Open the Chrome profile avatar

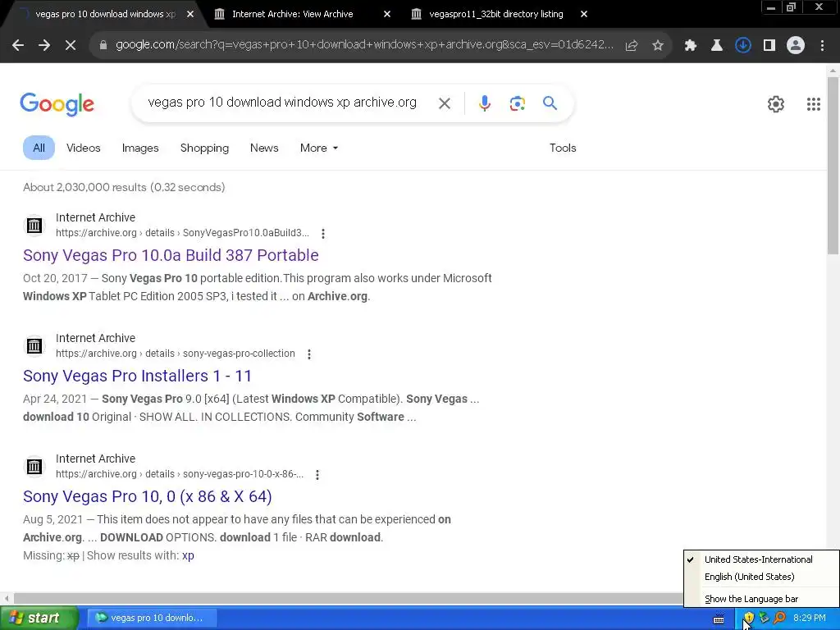pos(796,46)
